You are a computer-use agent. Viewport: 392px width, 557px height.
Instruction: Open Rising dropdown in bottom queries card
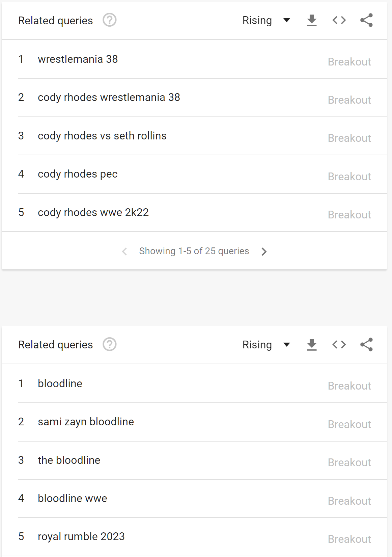tap(266, 345)
